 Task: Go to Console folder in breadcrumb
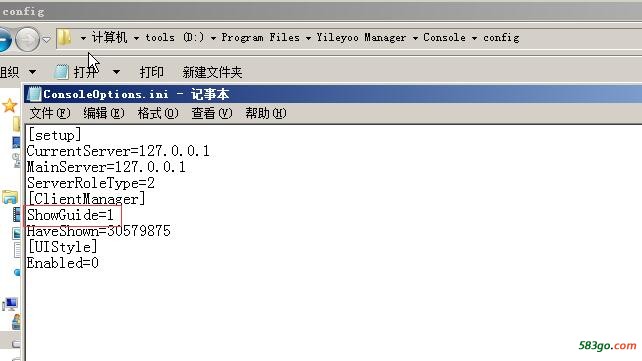444,38
